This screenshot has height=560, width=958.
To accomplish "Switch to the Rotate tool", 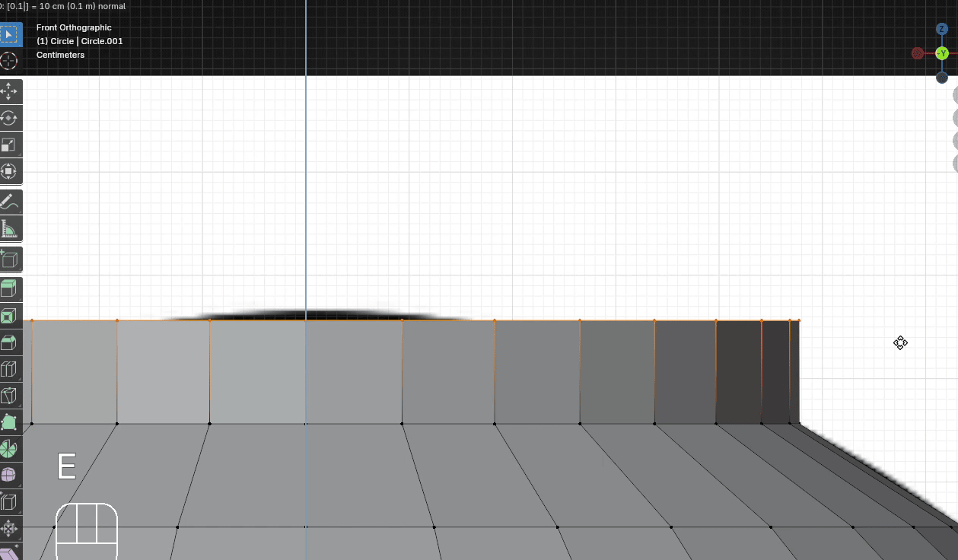I will coord(9,118).
